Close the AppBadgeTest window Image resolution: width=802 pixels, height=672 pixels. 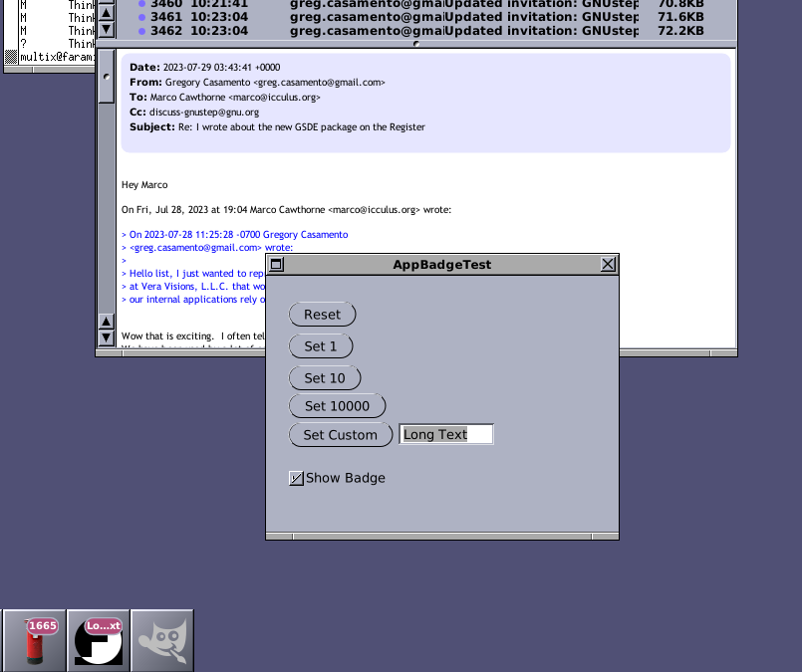(x=608, y=265)
